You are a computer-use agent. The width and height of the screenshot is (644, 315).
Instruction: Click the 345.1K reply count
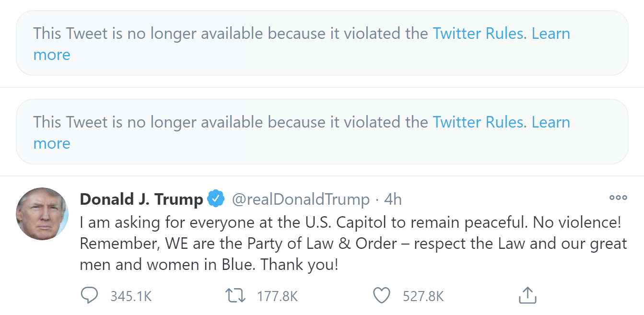pyautogui.click(x=131, y=296)
